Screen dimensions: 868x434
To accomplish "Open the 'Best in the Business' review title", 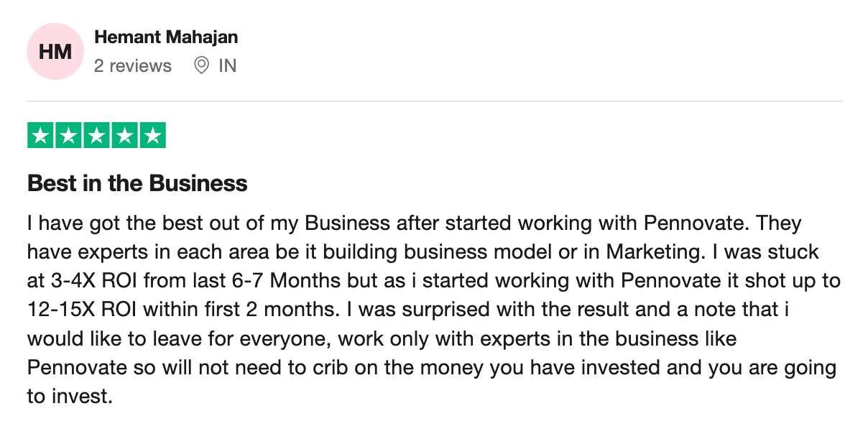I will point(137,183).
